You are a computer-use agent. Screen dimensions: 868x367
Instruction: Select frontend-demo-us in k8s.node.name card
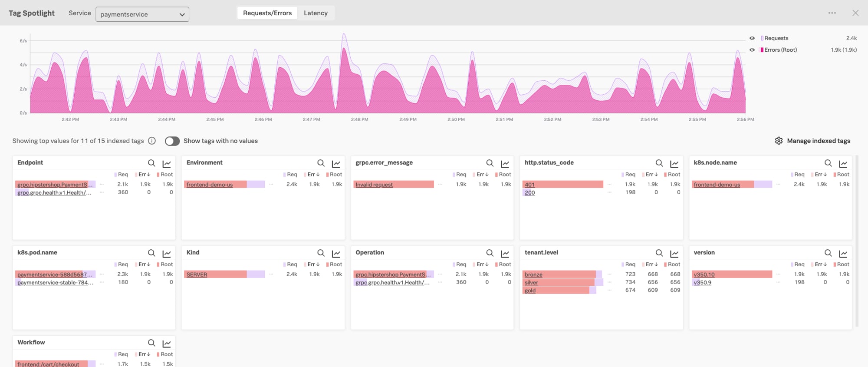(717, 185)
